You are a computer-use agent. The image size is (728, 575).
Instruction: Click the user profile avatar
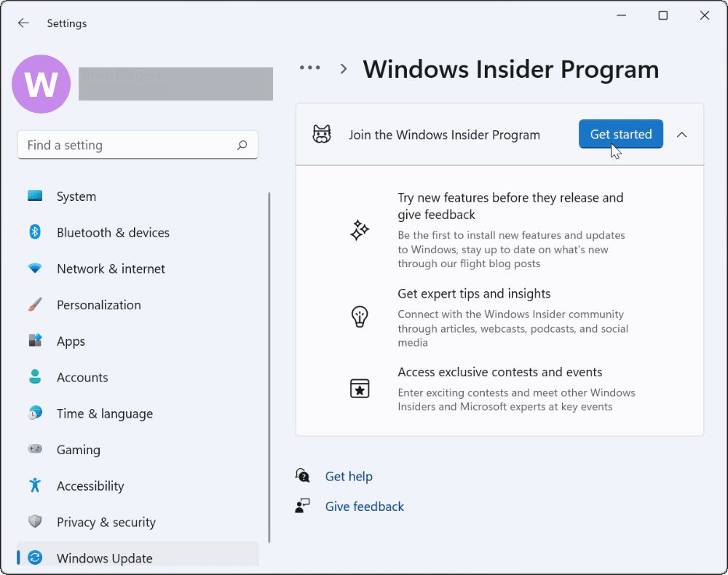(x=41, y=84)
